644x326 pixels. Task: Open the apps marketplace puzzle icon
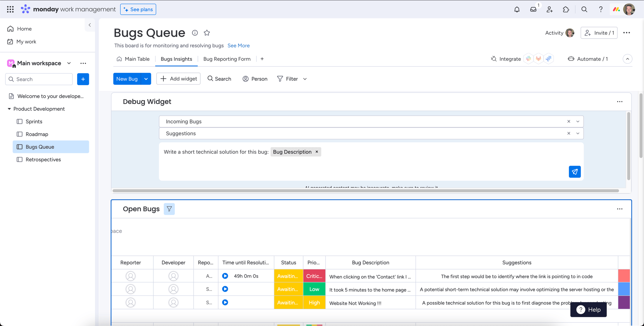tap(566, 9)
